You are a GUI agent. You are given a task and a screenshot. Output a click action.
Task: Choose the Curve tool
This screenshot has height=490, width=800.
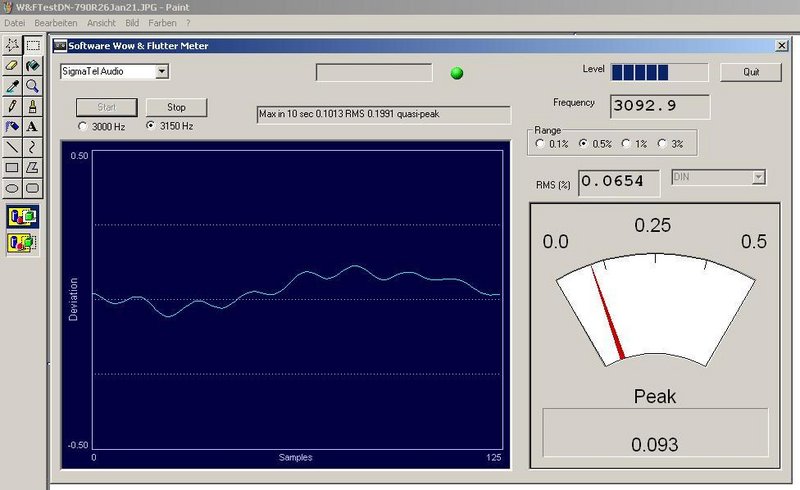33,148
